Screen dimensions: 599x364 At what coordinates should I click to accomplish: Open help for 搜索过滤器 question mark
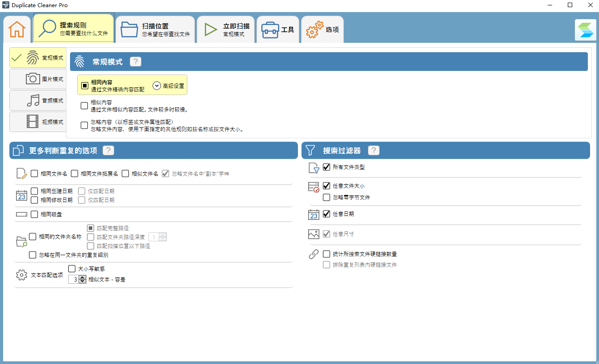(374, 150)
